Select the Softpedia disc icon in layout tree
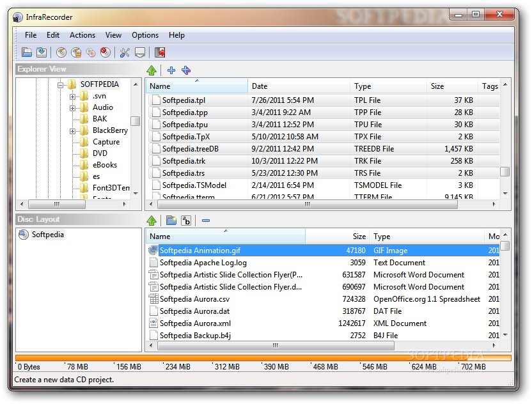Screen dimensions: 532x404 point(24,235)
